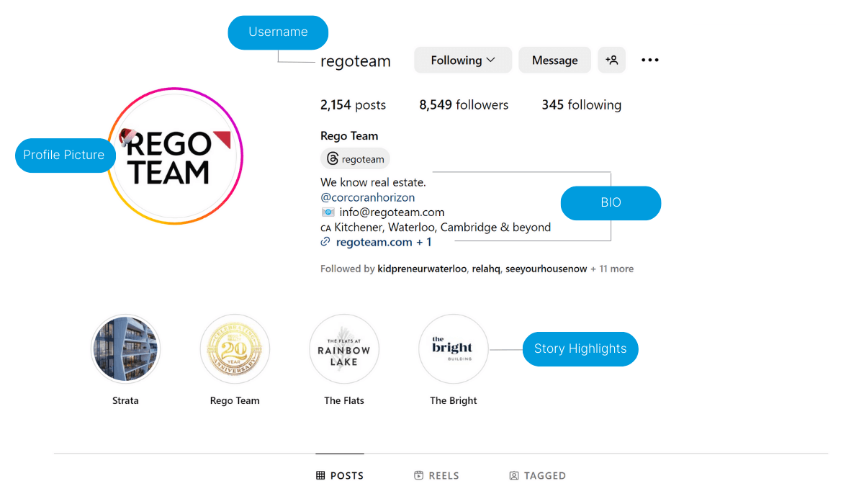Click the Message button

pyautogui.click(x=554, y=60)
